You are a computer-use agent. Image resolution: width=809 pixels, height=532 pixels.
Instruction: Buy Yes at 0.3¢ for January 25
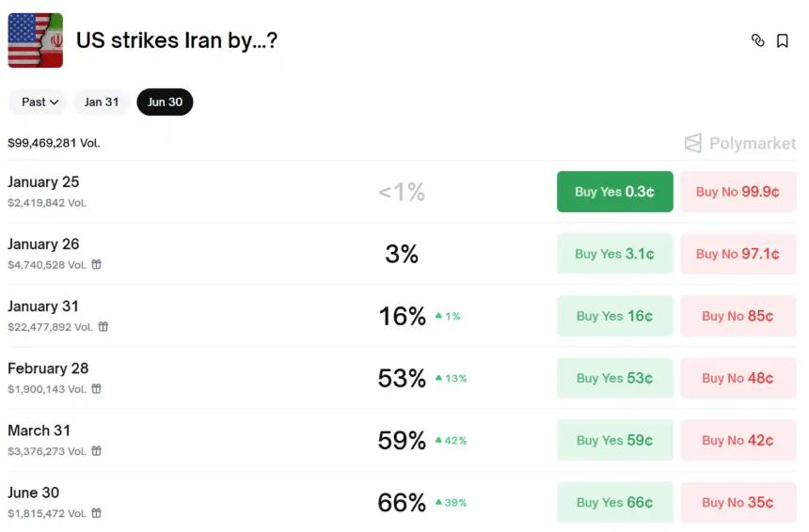tap(614, 192)
